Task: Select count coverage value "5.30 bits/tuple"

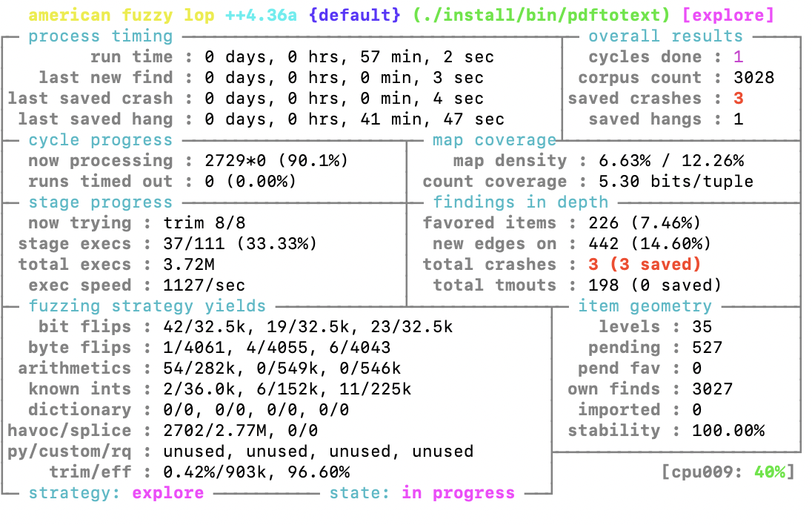Action: pyautogui.click(x=676, y=182)
